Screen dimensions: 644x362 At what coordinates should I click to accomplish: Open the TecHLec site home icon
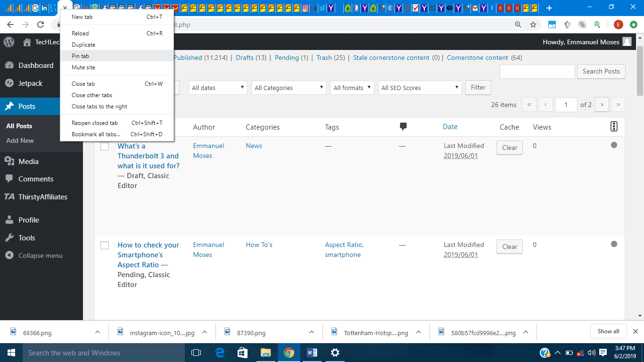point(27,42)
